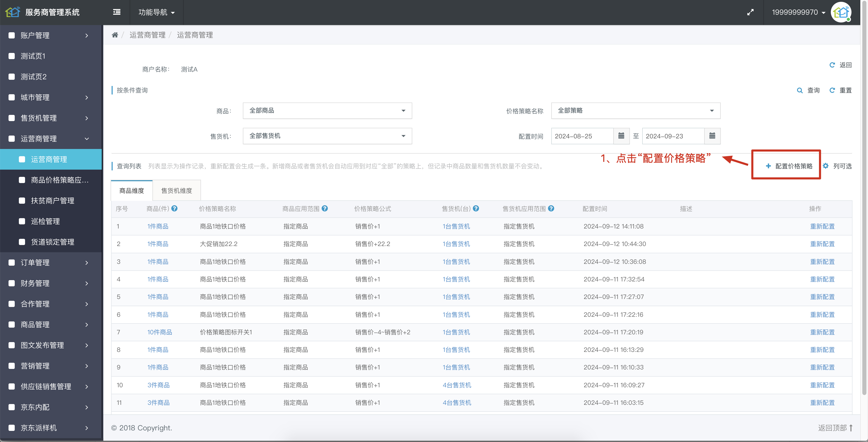
Task: Click 重新配置 for 大促销加22.2 row
Action: 822,244
